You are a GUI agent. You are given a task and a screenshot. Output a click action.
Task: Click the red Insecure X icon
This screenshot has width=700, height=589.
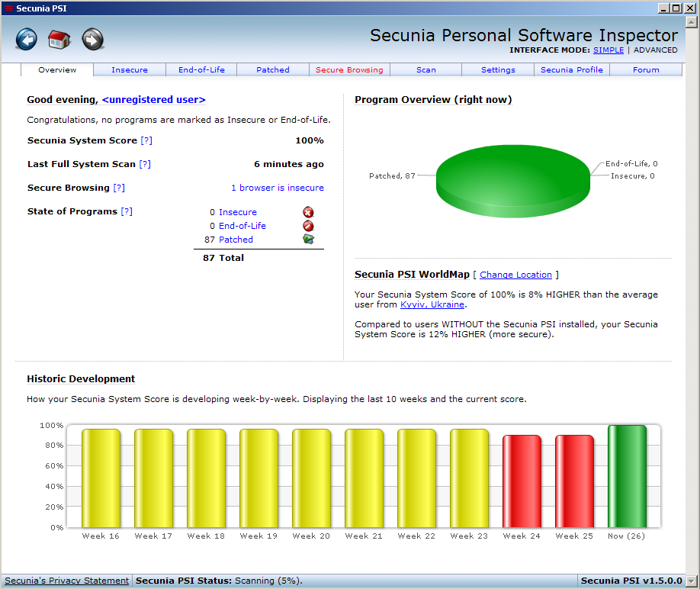click(308, 212)
